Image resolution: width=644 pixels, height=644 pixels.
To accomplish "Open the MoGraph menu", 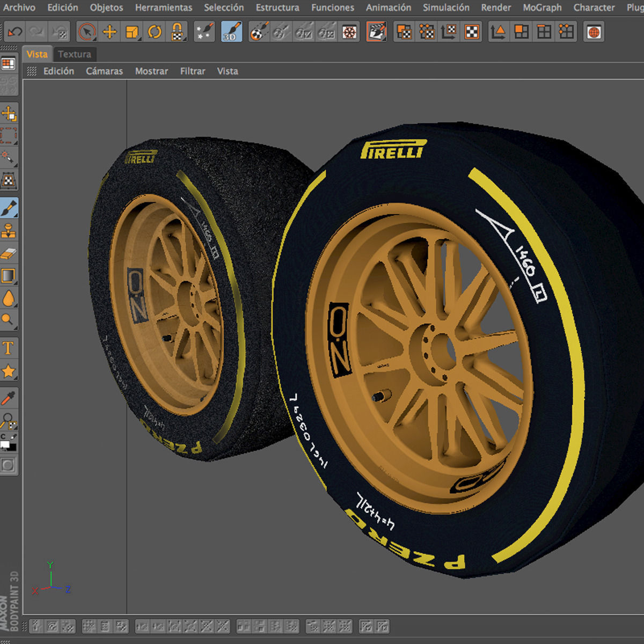I will (542, 8).
